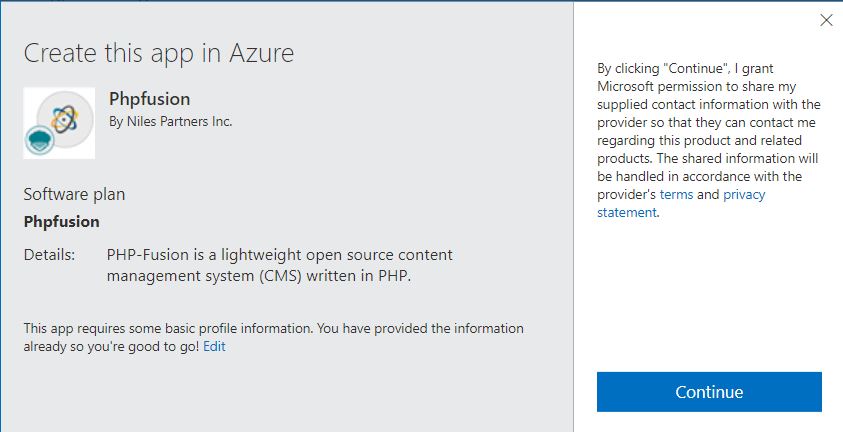Close the Create this app dialog
This screenshot has height=432, width=843.
pyautogui.click(x=826, y=20)
